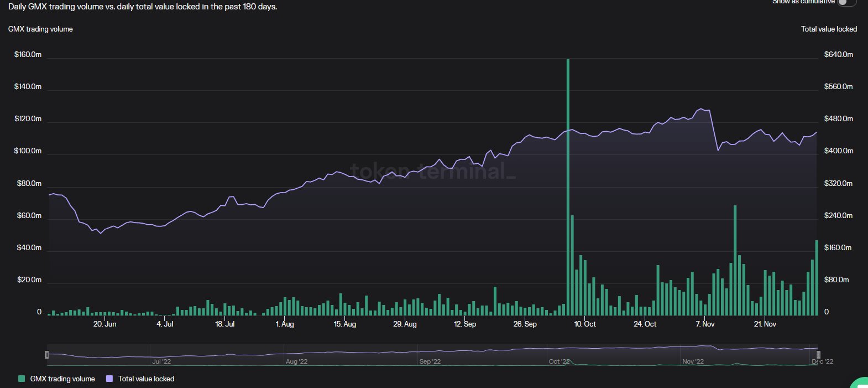Screen dimensions: 868x388
Task: Click the $640.0m right axis label
Action: pyautogui.click(x=838, y=54)
